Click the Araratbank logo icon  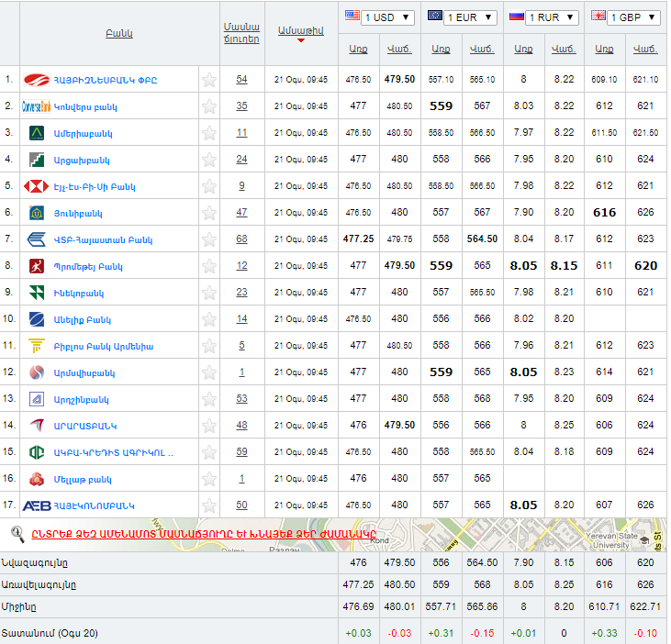point(36,426)
